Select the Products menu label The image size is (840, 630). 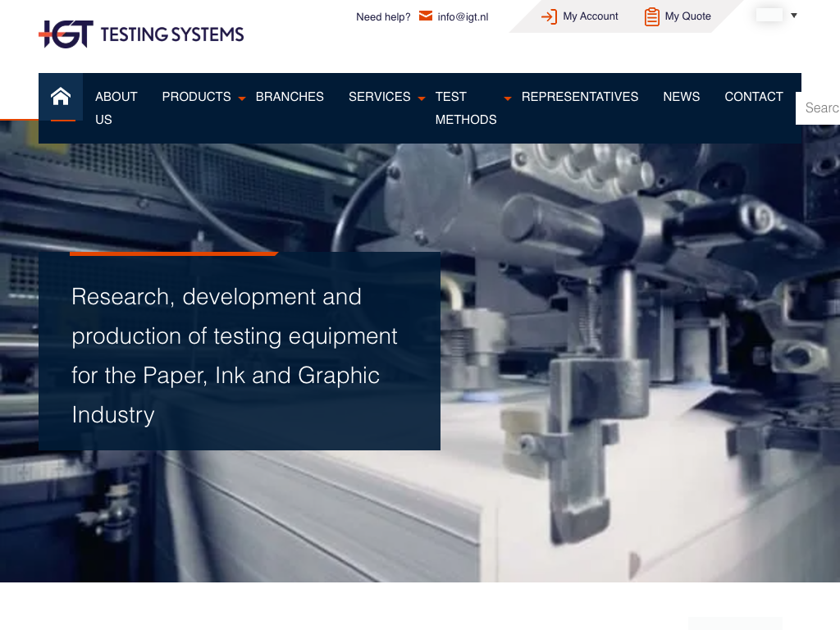click(x=196, y=97)
